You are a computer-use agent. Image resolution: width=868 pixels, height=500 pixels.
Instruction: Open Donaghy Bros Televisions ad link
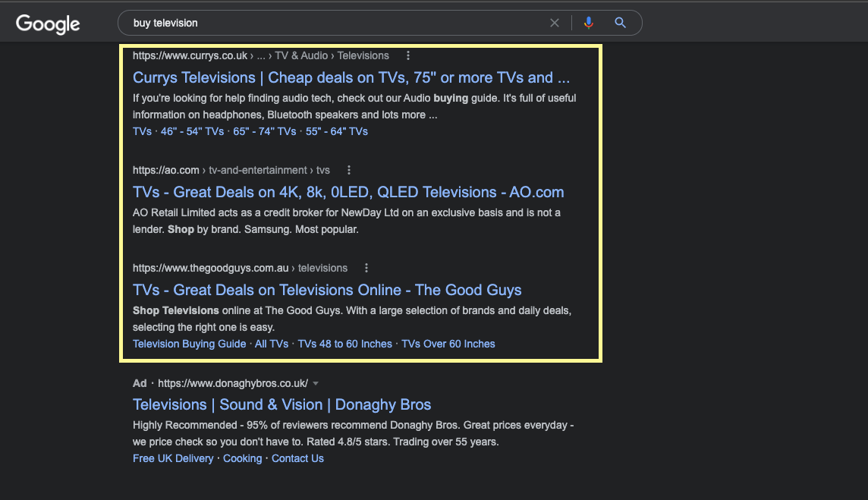281,404
